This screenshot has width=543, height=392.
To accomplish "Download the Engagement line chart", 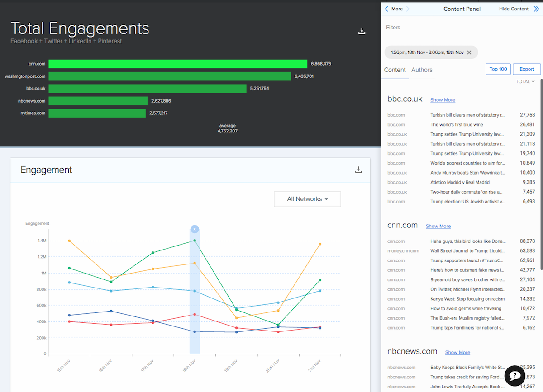I will point(358,170).
